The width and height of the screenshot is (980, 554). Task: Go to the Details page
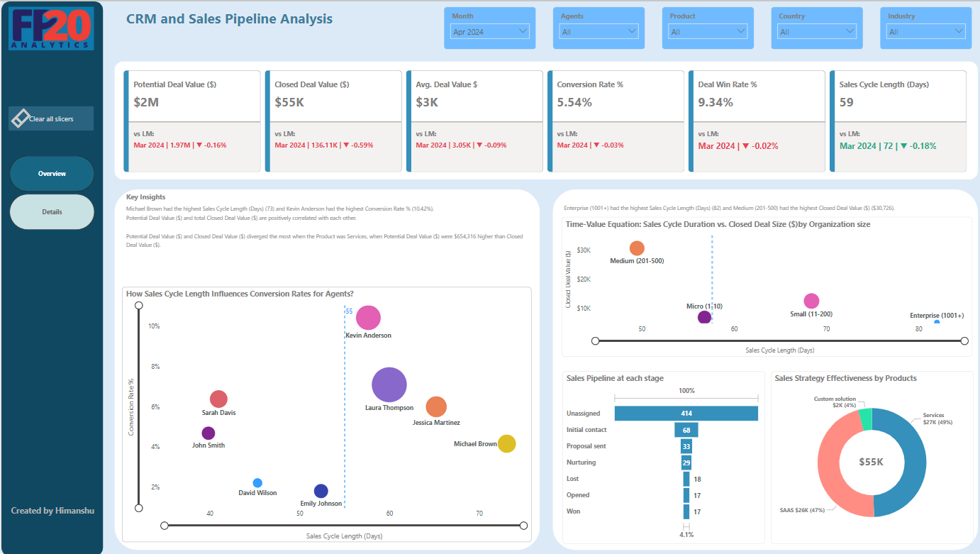coord(52,212)
